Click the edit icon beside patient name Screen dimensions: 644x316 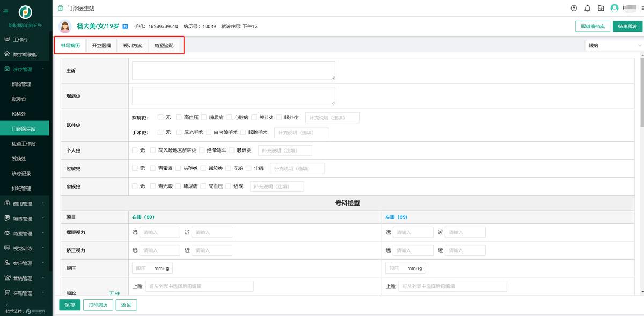[126, 26]
